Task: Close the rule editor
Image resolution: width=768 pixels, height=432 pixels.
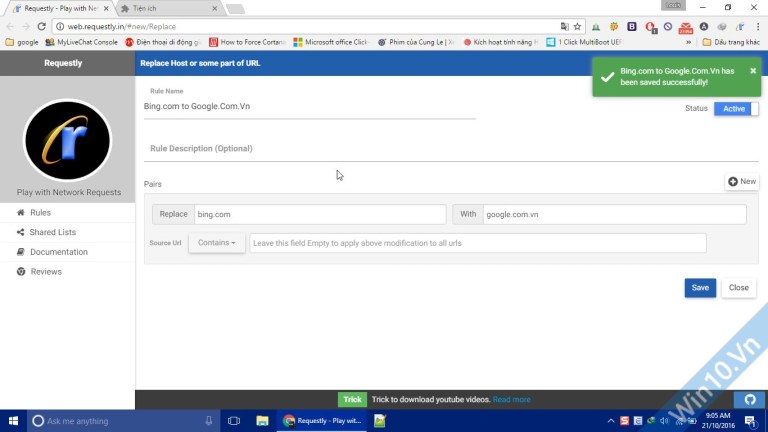Action: 739,288
